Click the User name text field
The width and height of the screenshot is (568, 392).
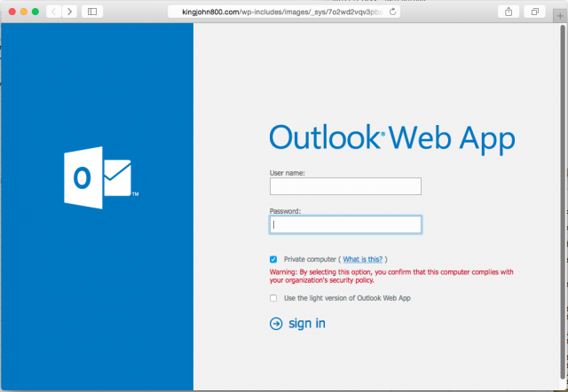coord(345,186)
